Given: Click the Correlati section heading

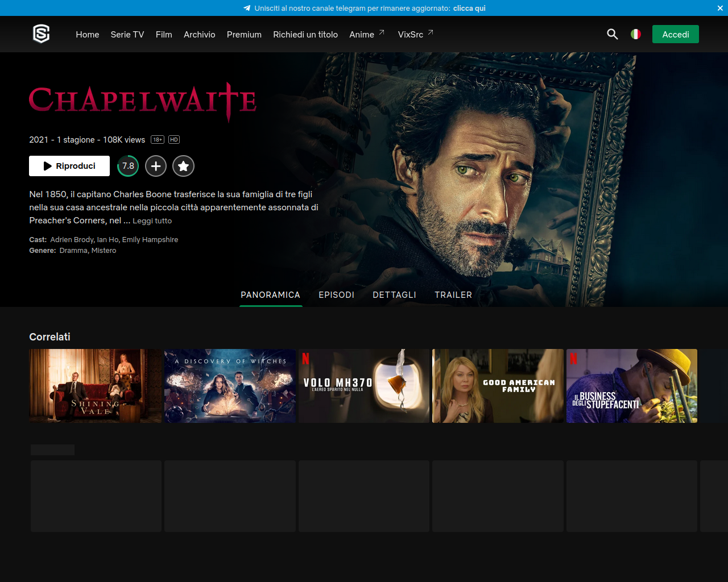Looking at the screenshot, I should pos(50,337).
